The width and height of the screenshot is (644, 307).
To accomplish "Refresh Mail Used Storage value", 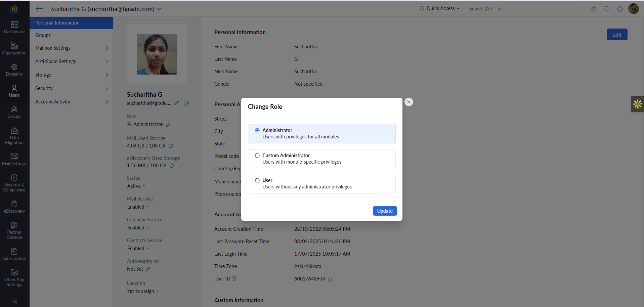I will [x=171, y=146].
